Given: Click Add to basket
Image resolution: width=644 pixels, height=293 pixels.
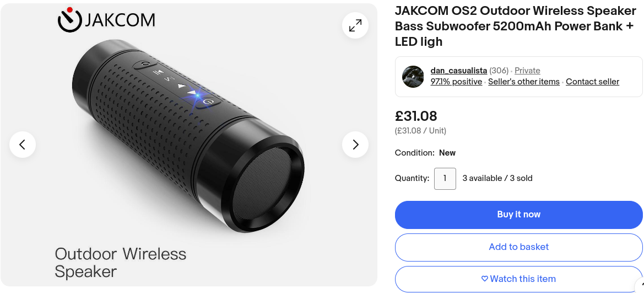Looking at the screenshot, I should [518, 247].
